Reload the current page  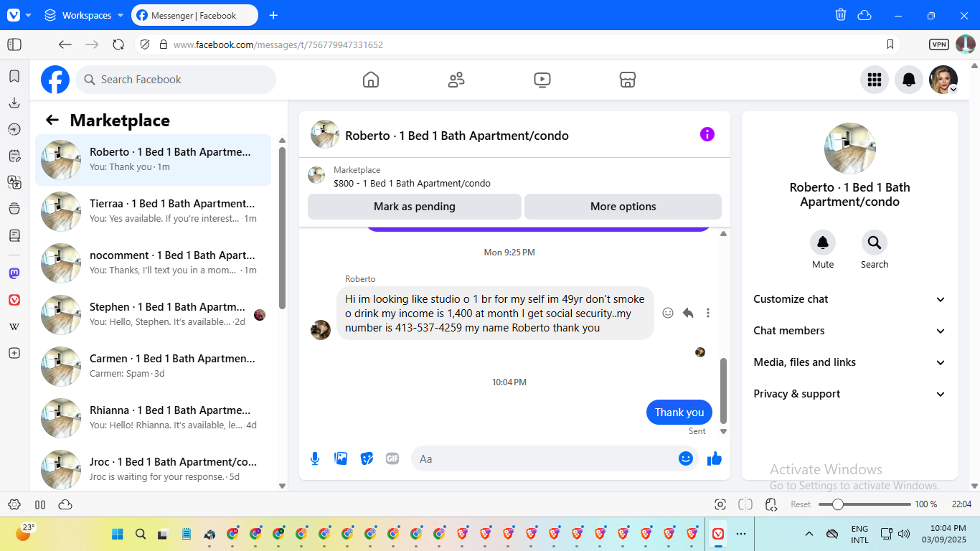click(x=118, y=44)
